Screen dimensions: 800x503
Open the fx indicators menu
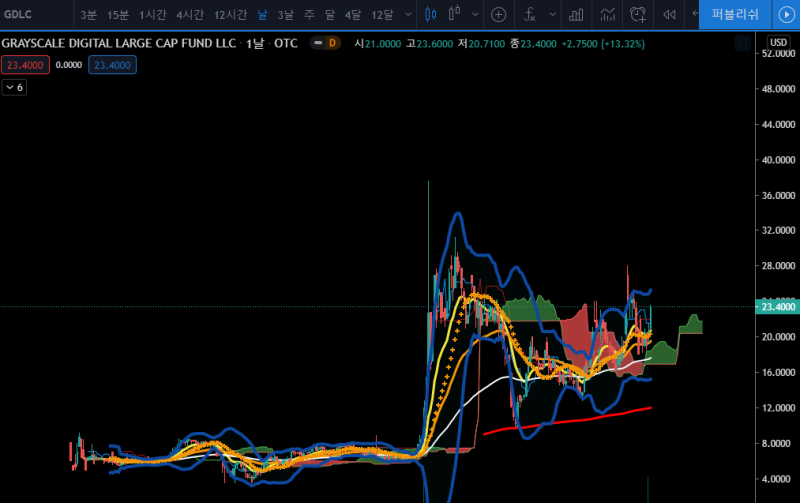coord(530,15)
